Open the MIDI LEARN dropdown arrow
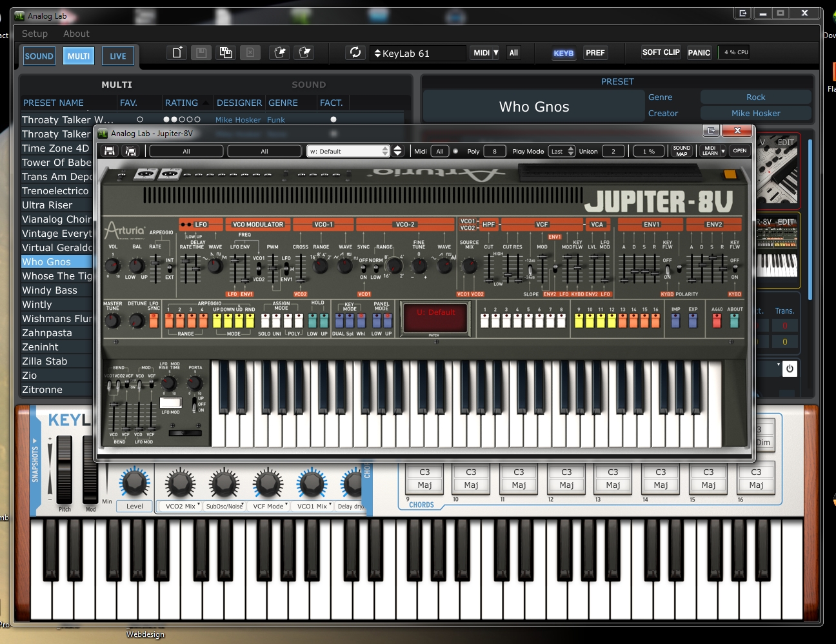836x644 pixels. click(723, 151)
